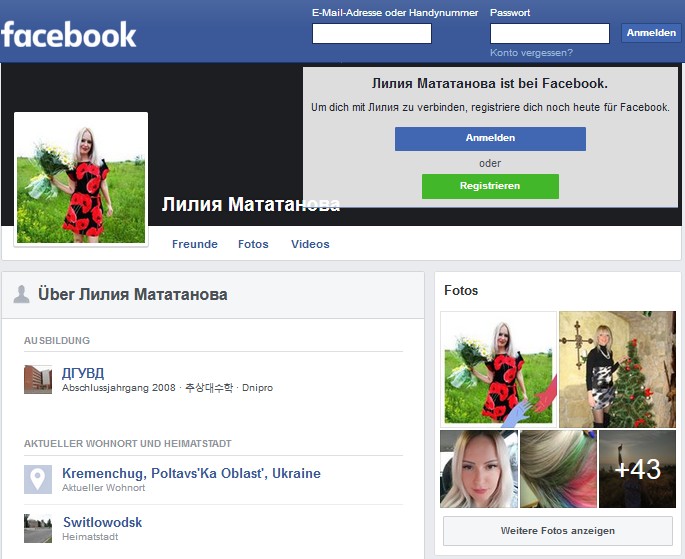The width and height of the screenshot is (685, 559).
Task: Open the colored hair photo
Action: 558,469
